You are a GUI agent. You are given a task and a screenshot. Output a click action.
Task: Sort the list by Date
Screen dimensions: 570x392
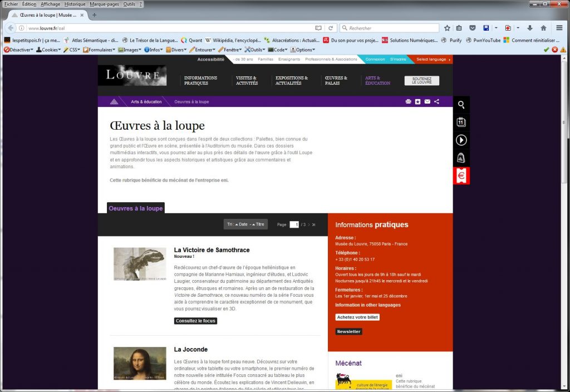pos(242,224)
